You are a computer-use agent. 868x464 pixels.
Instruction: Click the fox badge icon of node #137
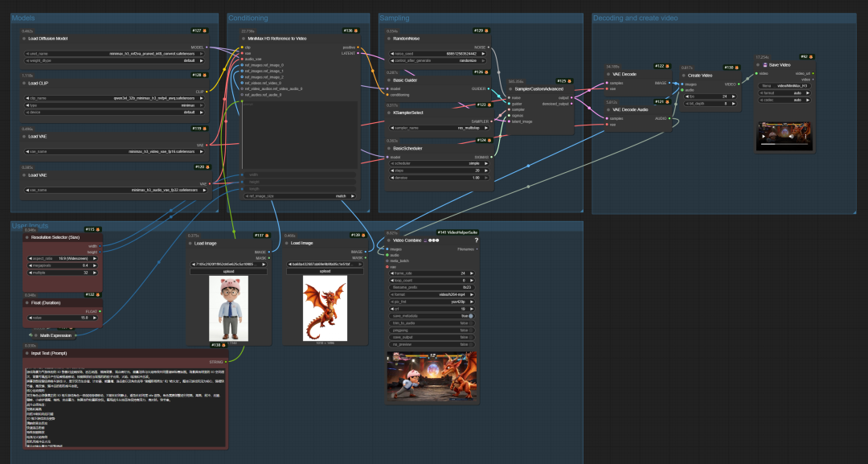tap(268, 236)
